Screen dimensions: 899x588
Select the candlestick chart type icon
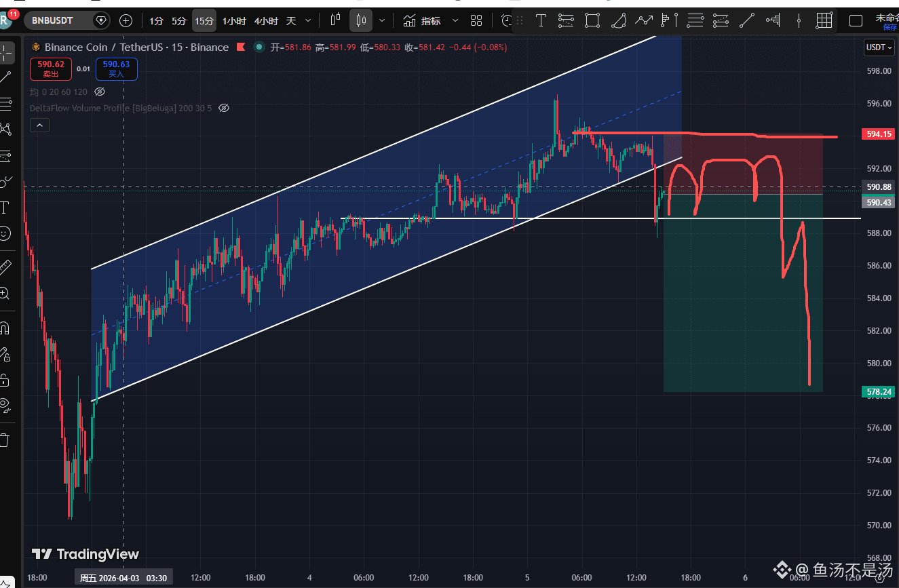[361, 20]
